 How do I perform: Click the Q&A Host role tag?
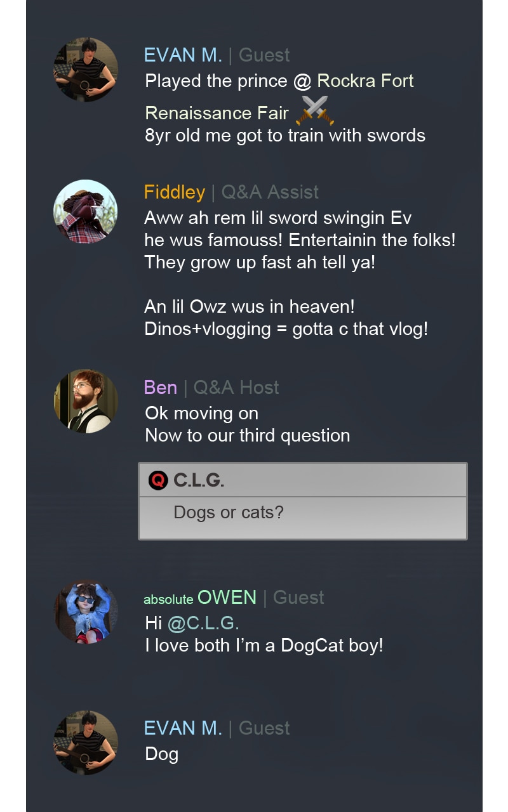pyautogui.click(x=236, y=388)
